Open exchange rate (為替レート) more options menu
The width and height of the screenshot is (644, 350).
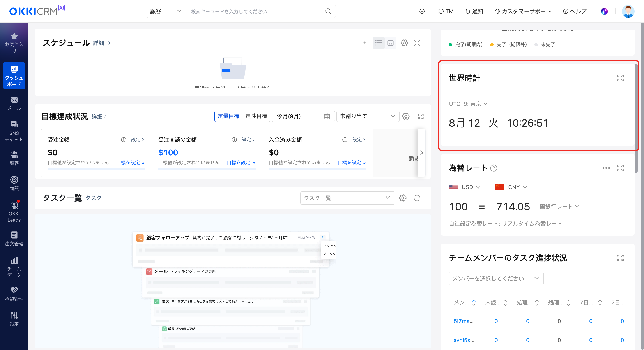click(x=606, y=168)
